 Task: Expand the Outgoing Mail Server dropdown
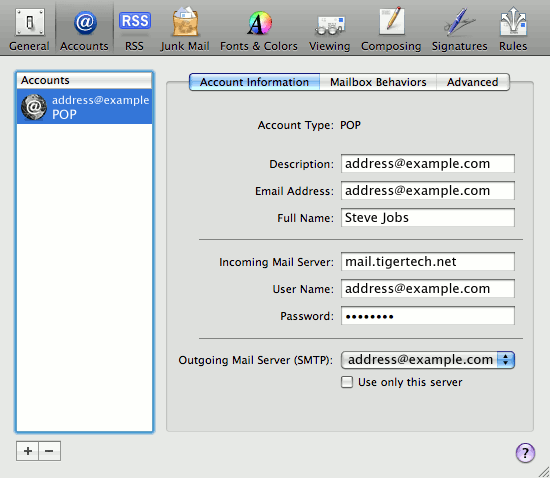[428, 360]
